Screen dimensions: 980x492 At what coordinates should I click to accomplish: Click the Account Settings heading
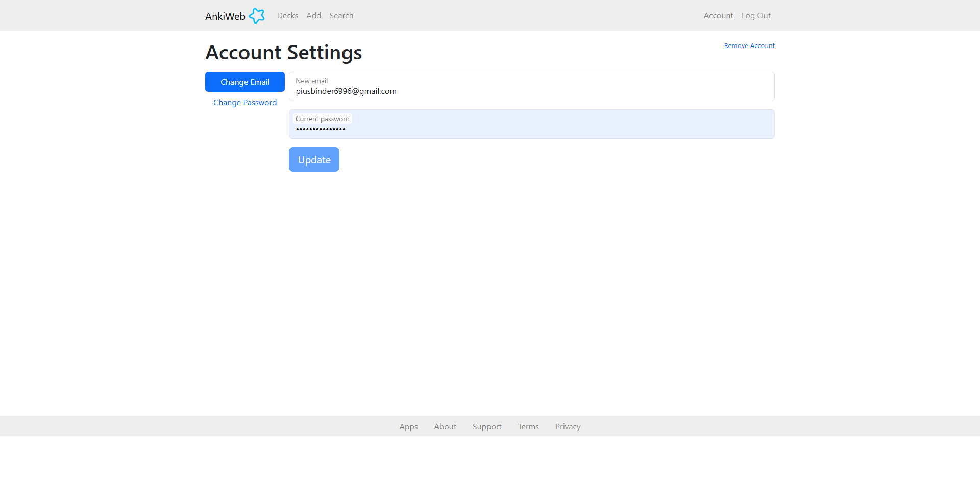[x=283, y=53]
